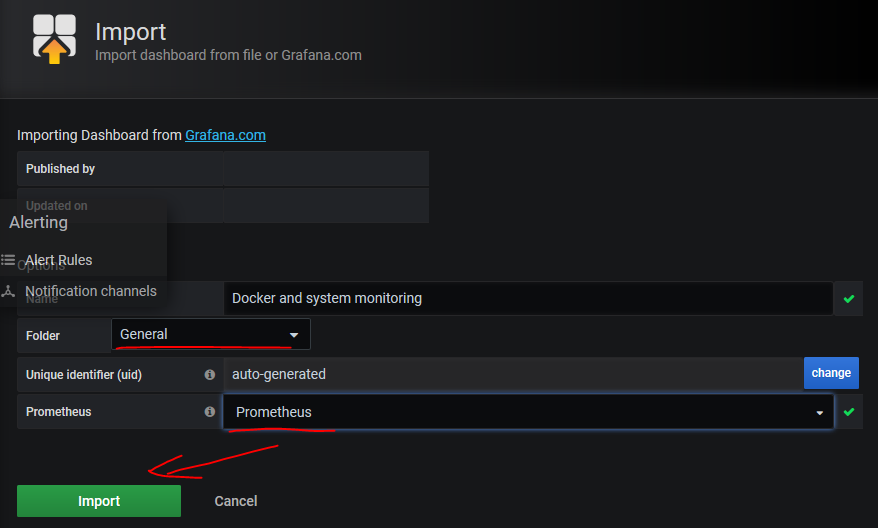The image size is (878, 528).
Task: Click the blue change button
Action: [x=831, y=373]
